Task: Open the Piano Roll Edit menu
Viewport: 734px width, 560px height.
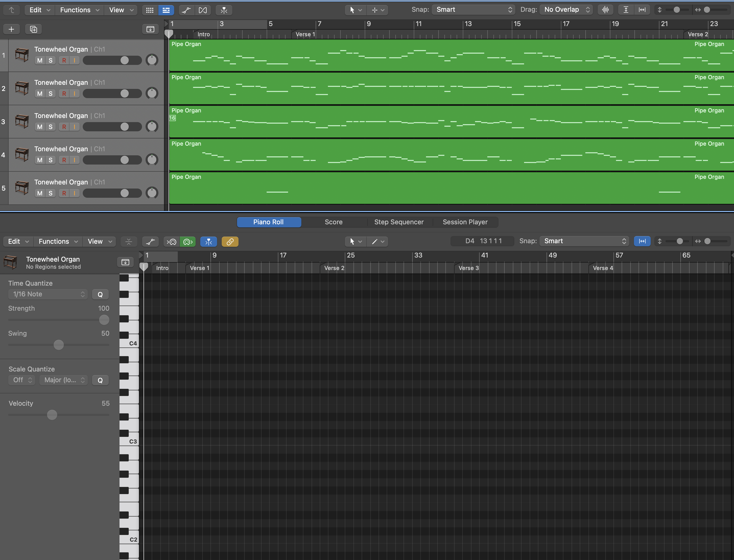Action: tap(18, 241)
